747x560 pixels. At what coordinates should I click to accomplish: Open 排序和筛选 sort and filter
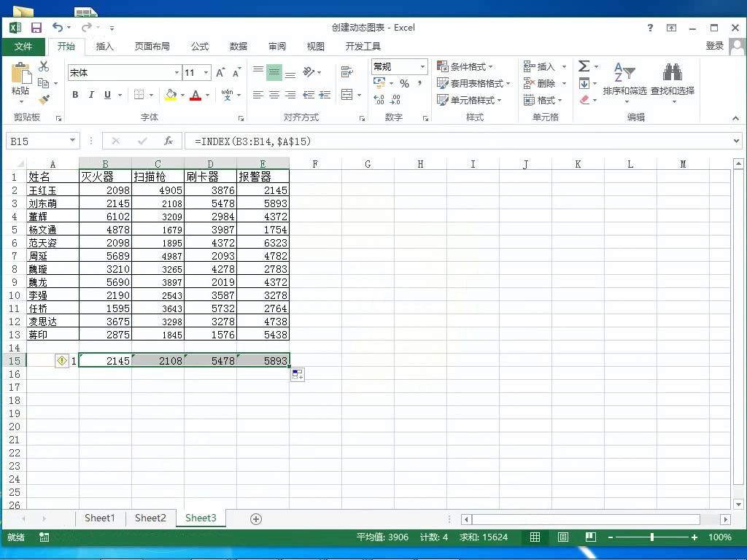624,83
